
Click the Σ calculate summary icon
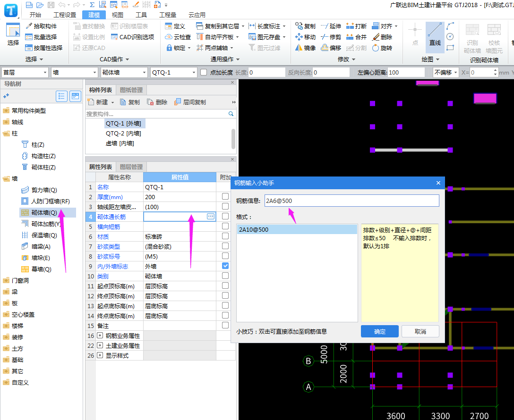coord(92,5)
